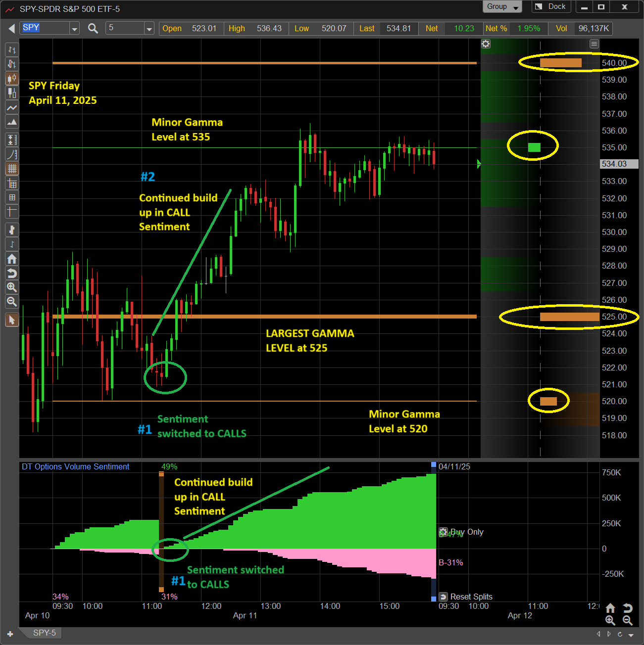
Task: Select the hollow candle chart type icon
Action: click(x=12, y=92)
